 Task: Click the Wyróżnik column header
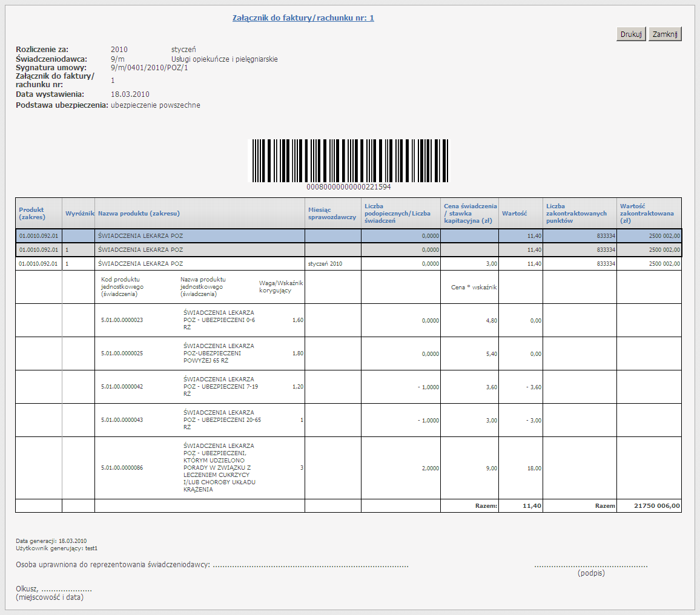click(79, 213)
